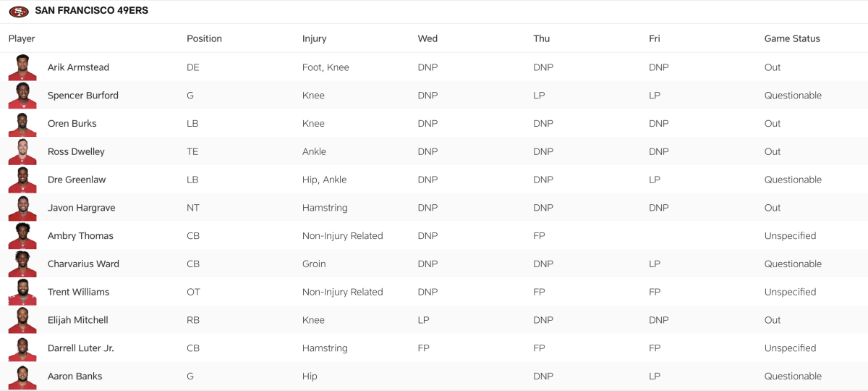Click Javon Hargrave's headshot image
This screenshot has height=391, width=868.
22,208
